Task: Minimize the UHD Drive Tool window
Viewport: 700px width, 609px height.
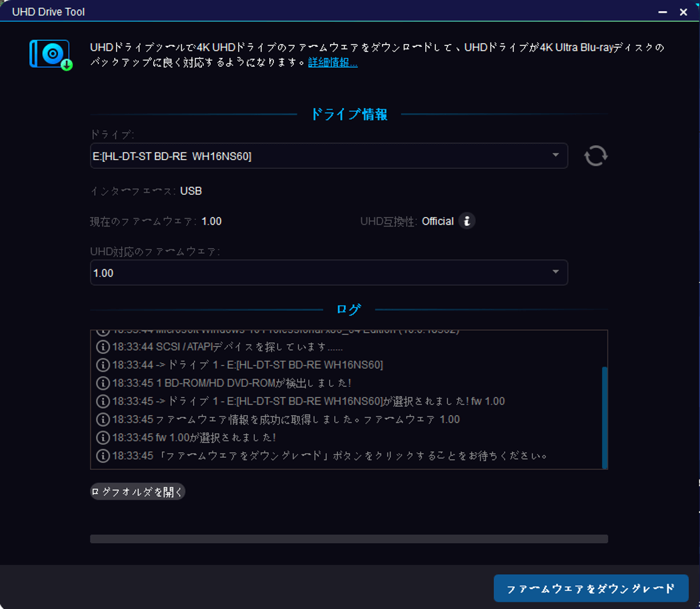Action: pos(663,12)
